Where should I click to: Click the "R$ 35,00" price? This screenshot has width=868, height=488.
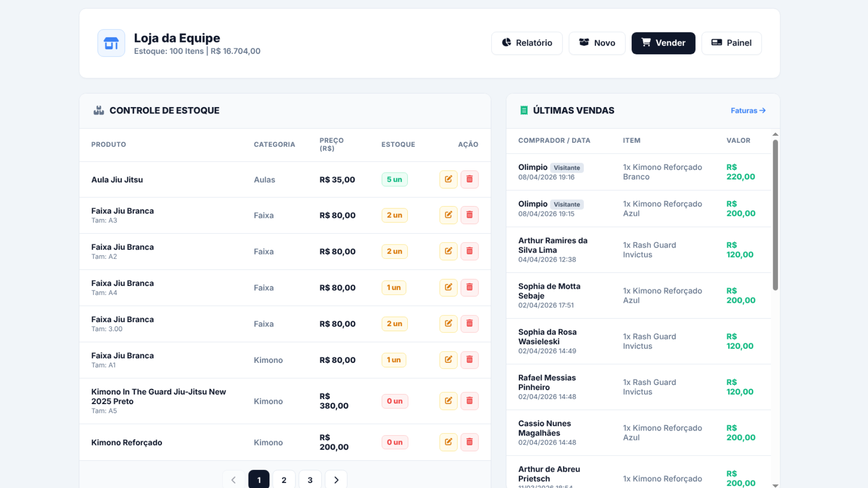coord(337,179)
